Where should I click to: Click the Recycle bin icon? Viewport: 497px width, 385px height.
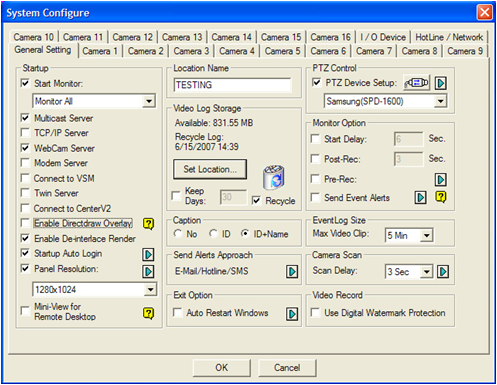point(274,177)
